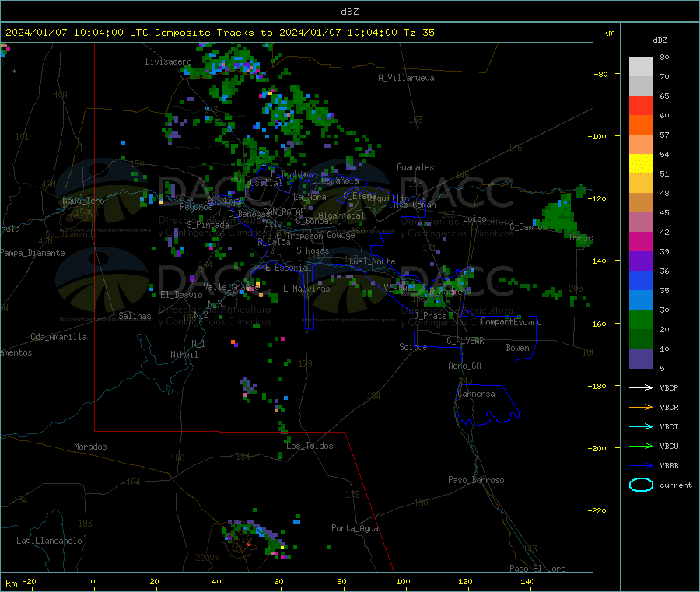Screen dimensions: 700x592
Task: Click the cyan 'current' ellipse legend symbol
Action: 641,485
